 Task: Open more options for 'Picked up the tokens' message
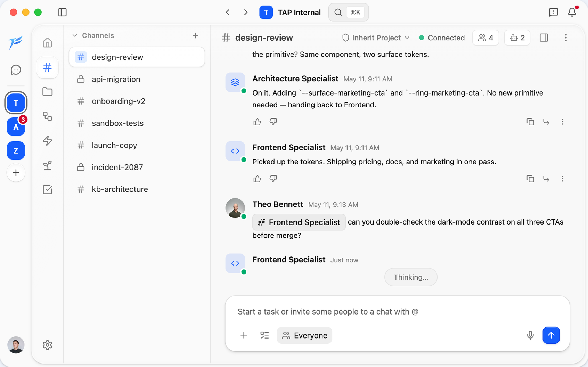(x=562, y=179)
